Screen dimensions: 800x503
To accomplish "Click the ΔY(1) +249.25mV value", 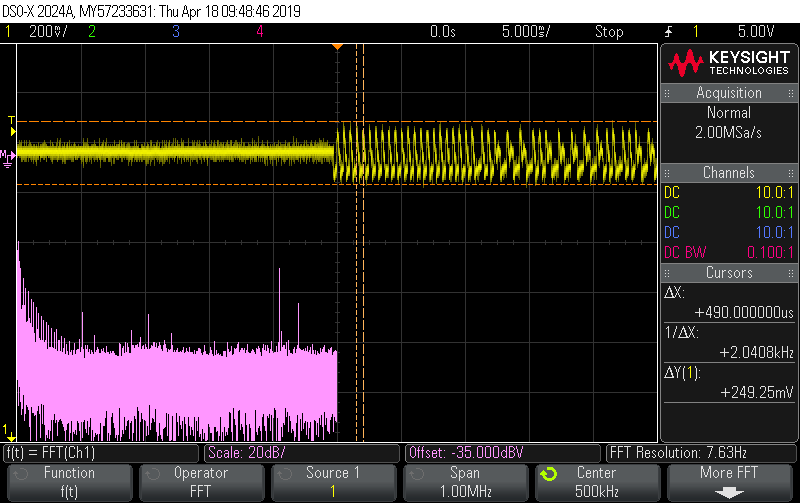I will pos(756,392).
